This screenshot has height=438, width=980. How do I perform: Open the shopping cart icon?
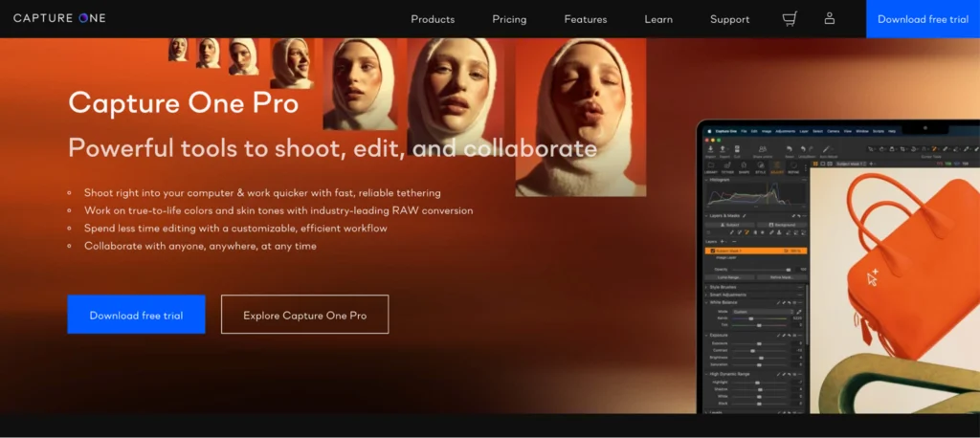coord(790,19)
